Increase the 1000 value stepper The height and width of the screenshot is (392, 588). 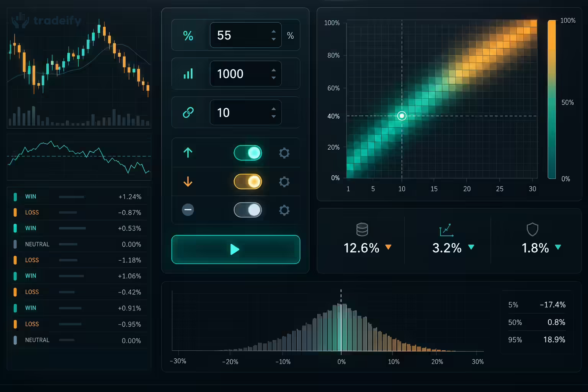(273, 70)
